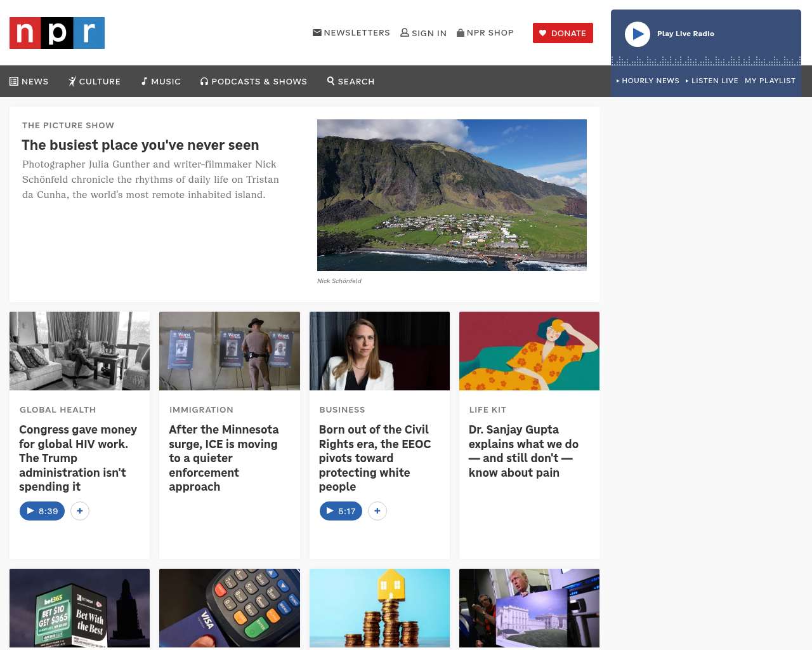The image size is (812, 650).
Task: Open the Tristan da Cunha island photo
Action: pos(452,195)
